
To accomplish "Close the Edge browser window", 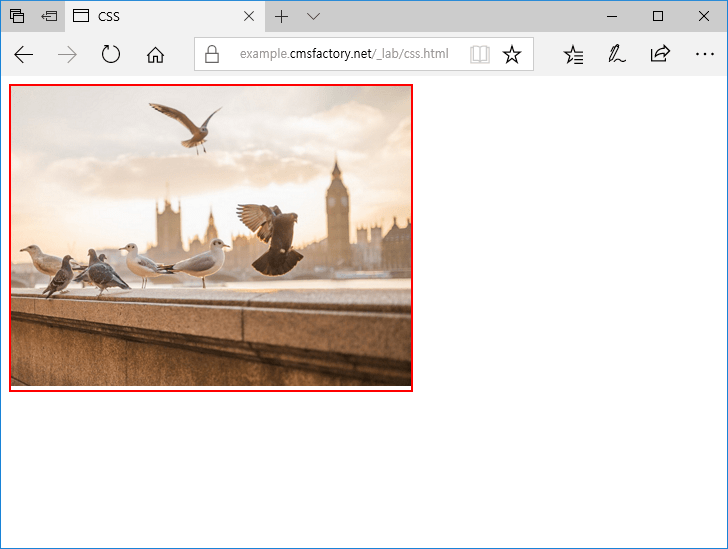I will point(703,16).
